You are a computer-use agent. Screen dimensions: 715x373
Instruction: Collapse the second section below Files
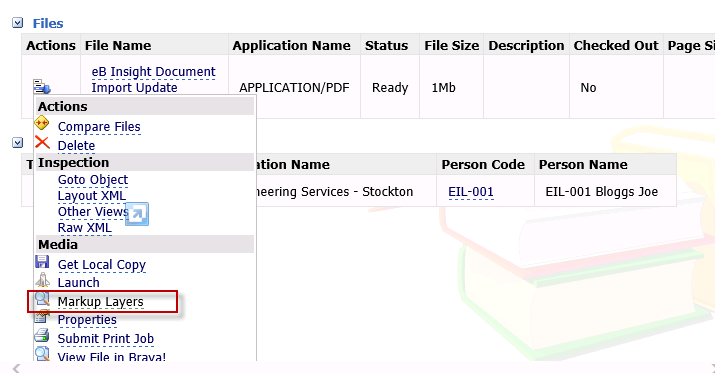tap(17, 143)
